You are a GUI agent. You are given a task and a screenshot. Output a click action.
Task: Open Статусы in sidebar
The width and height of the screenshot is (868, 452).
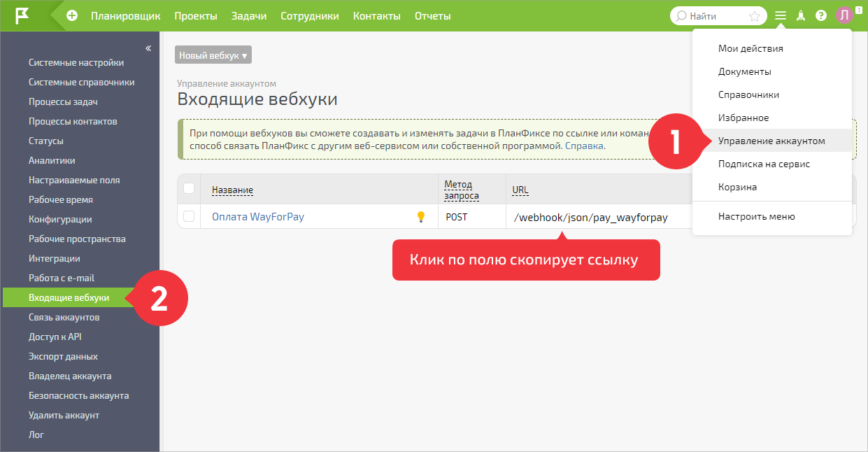(x=46, y=141)
